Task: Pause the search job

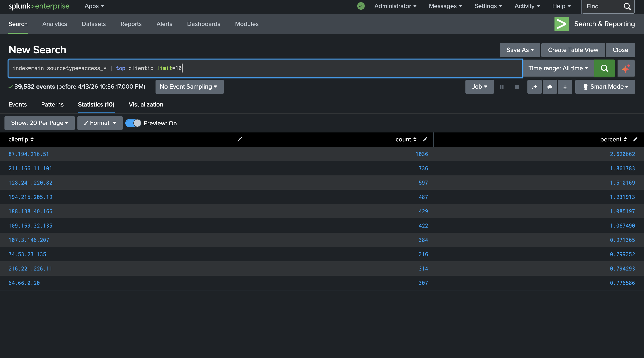Action: coord(502,87)
